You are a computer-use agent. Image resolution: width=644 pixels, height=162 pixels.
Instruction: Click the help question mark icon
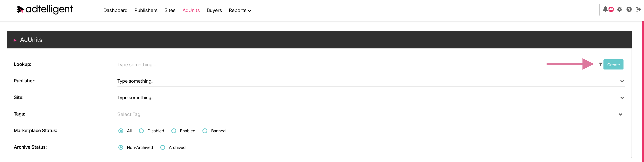point(629,9)
